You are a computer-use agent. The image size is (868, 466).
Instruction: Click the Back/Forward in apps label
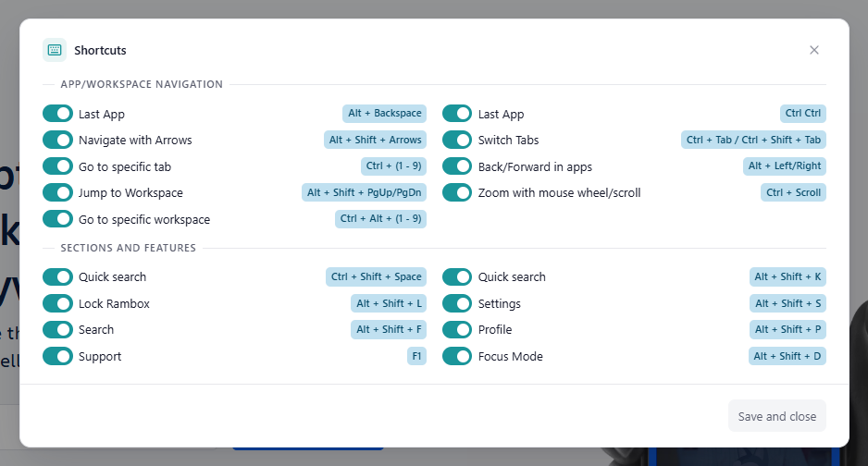[x=535, y=167]
